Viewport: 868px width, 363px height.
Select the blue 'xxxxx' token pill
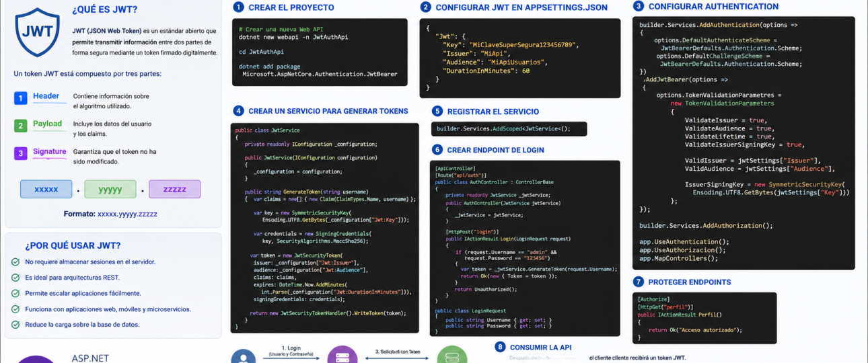click(x=46, y=189)
